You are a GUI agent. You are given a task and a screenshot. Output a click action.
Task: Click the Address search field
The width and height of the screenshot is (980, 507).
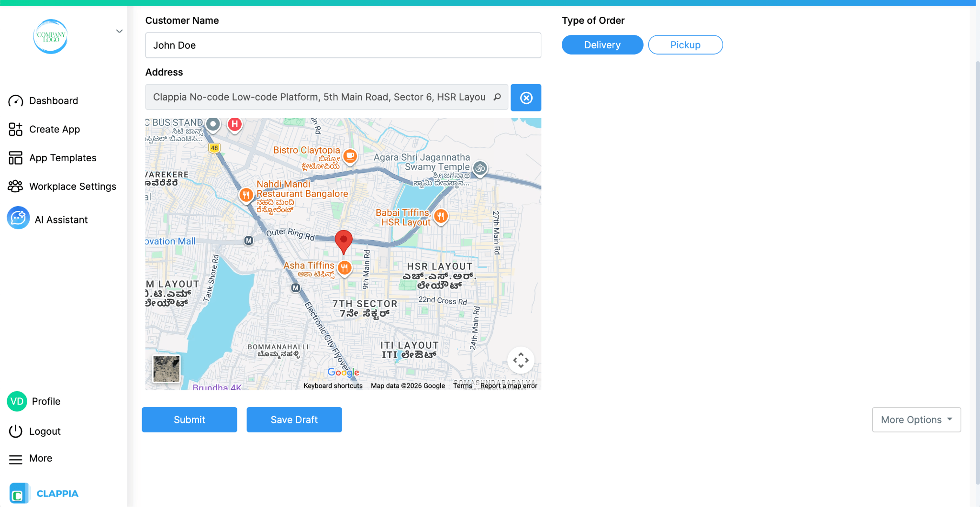click(x=327, y=97)
